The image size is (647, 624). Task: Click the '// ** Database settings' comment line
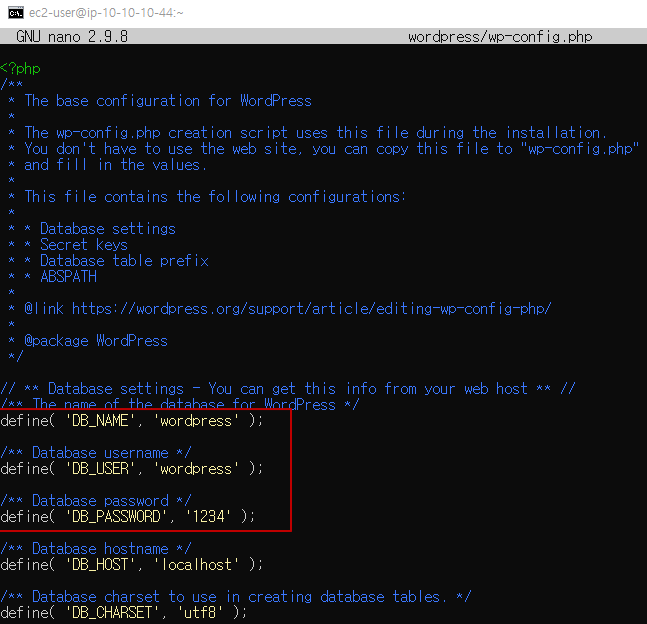pyautogui.click(x=288, y=389)
